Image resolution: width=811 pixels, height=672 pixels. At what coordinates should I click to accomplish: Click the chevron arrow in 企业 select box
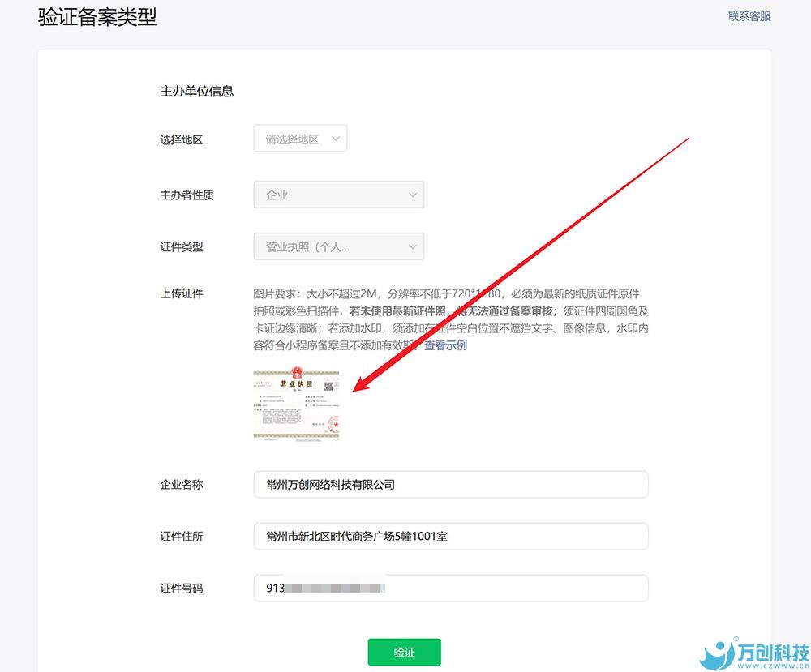click(x=412, y=195)
